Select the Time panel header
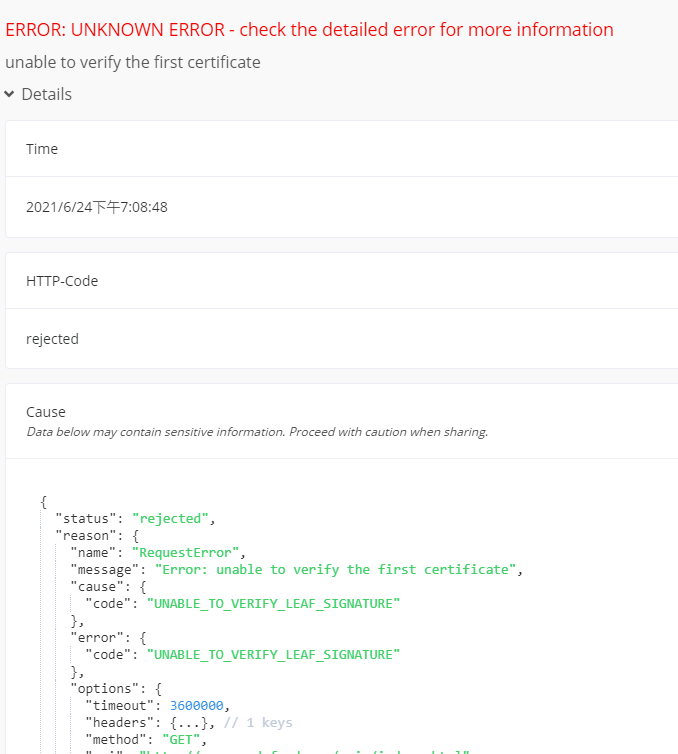The width and height of the screenshot is (678, 754). (x=42, y=149)
